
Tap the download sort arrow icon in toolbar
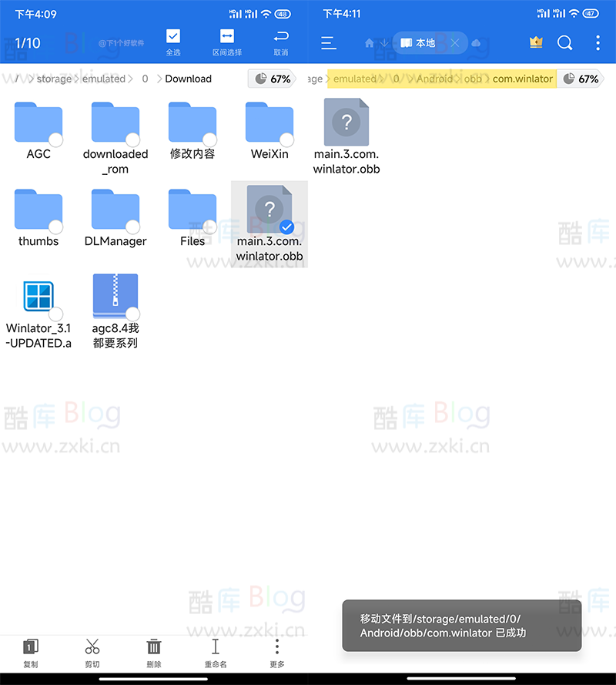[383, 44]
